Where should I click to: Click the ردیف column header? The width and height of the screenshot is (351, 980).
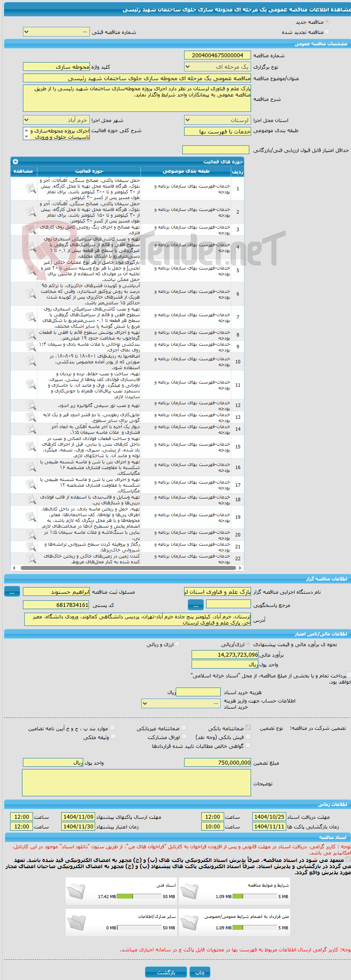pyautogui.click(x=238, y=171)
